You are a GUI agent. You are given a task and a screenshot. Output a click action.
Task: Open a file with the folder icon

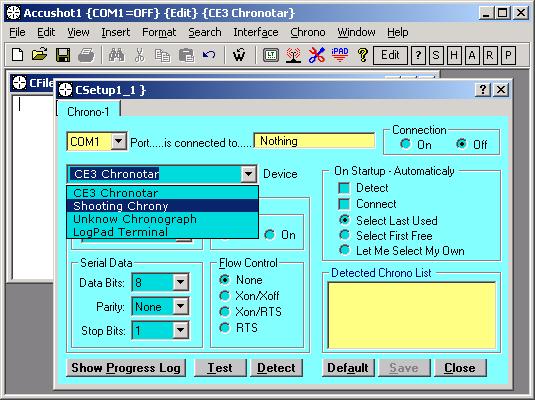[39, 55]
